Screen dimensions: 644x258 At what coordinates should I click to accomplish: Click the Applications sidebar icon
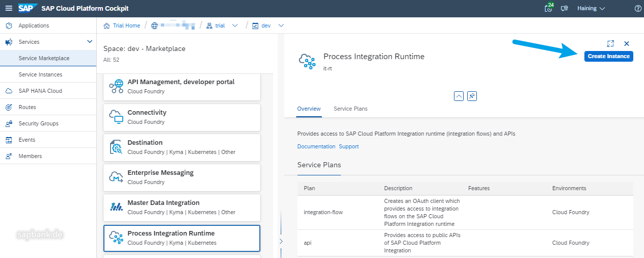tap(9, 25)
